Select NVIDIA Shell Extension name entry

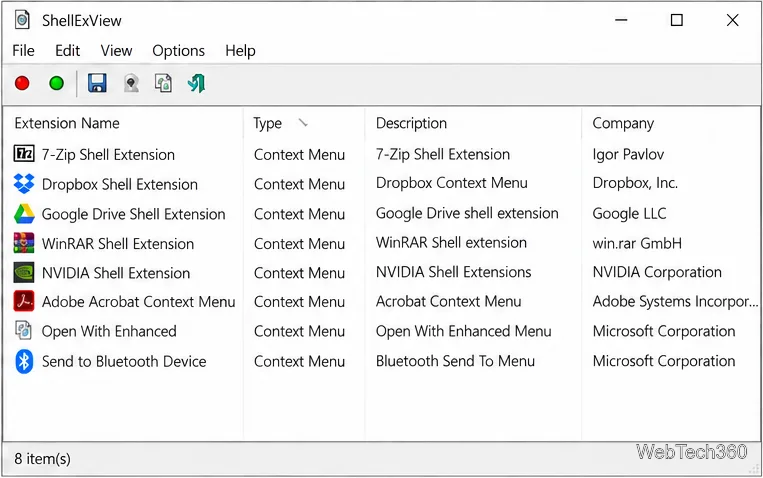pyautogui.click(x=116, y=273)
